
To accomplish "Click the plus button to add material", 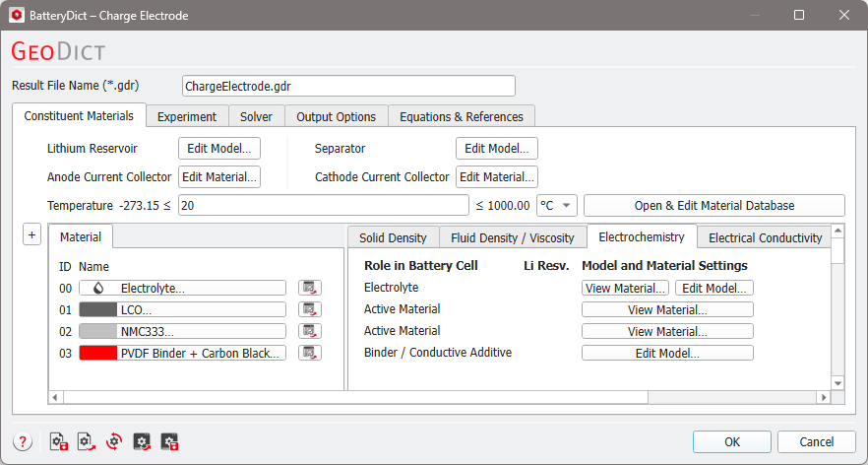I will point(31,234).
